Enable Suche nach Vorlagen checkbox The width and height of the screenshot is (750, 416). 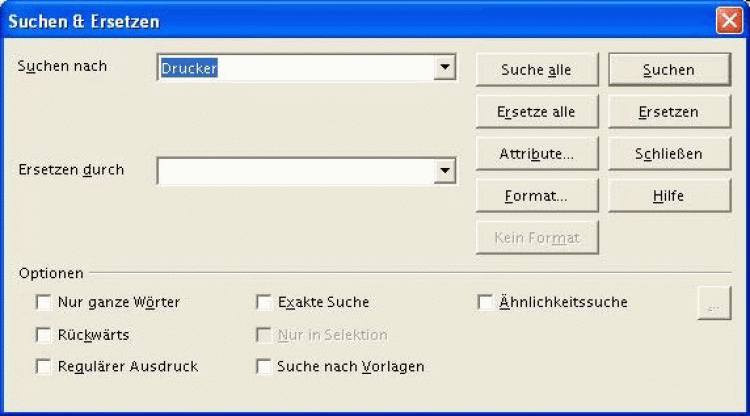[264, 367]
